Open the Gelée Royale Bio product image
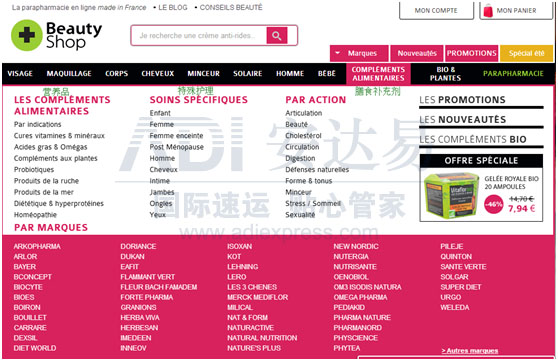558x361 pixels. (x=452, y=195)
